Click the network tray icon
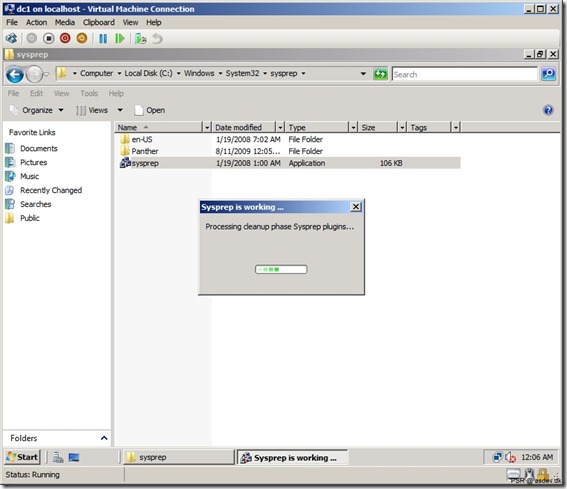The image size is (567, 489). coord(497,458)
